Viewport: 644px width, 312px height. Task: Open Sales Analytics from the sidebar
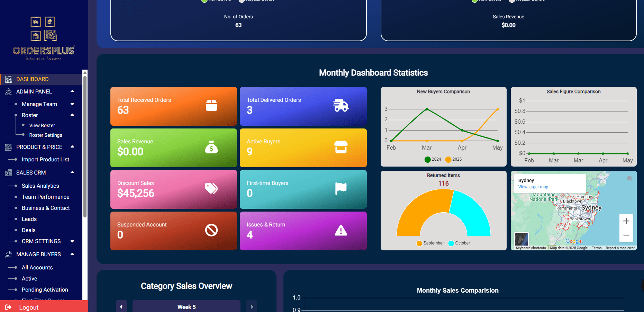(40, 186)
